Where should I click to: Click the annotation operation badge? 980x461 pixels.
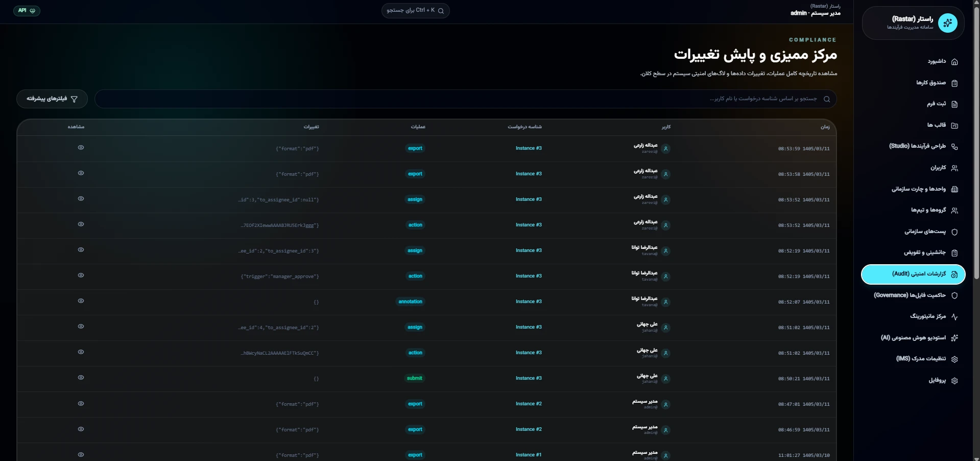point(411,302)
